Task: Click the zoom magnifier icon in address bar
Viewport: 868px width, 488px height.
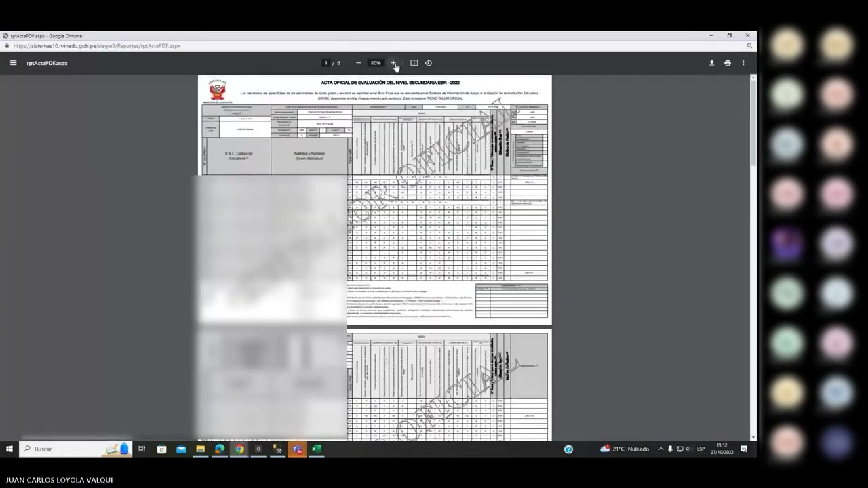Action: tap(749, 46)
